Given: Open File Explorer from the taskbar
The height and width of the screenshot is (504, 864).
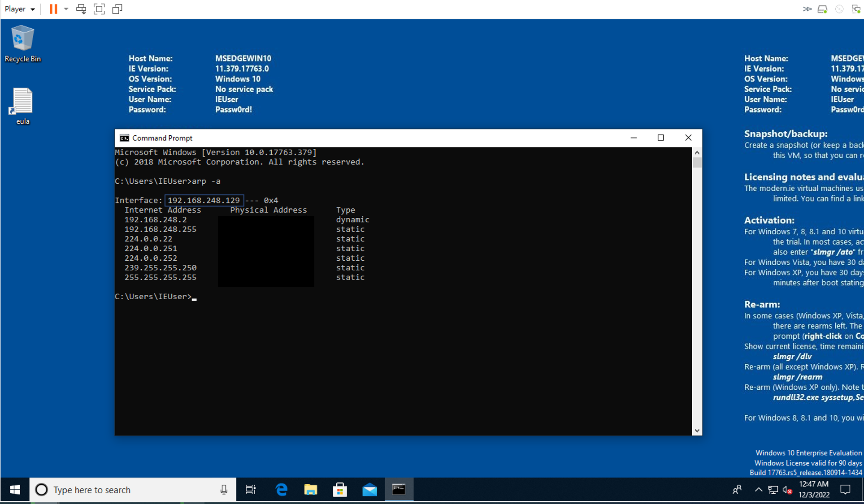Looking at the screenshot, I should coord(311,490).
